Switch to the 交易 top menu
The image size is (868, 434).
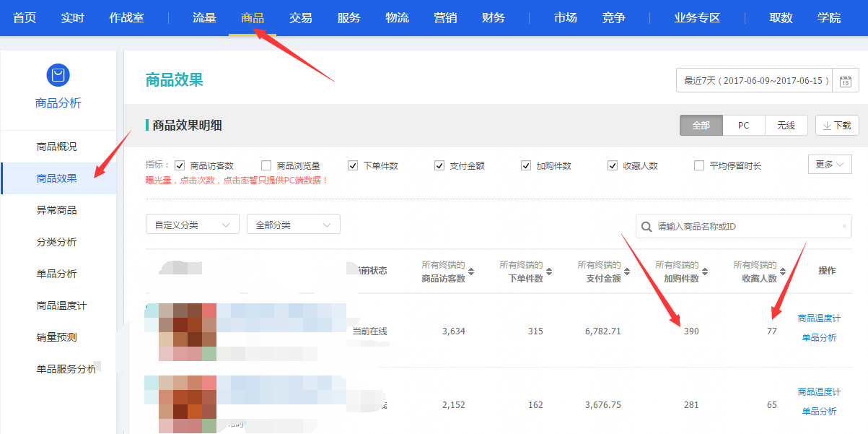300,17
